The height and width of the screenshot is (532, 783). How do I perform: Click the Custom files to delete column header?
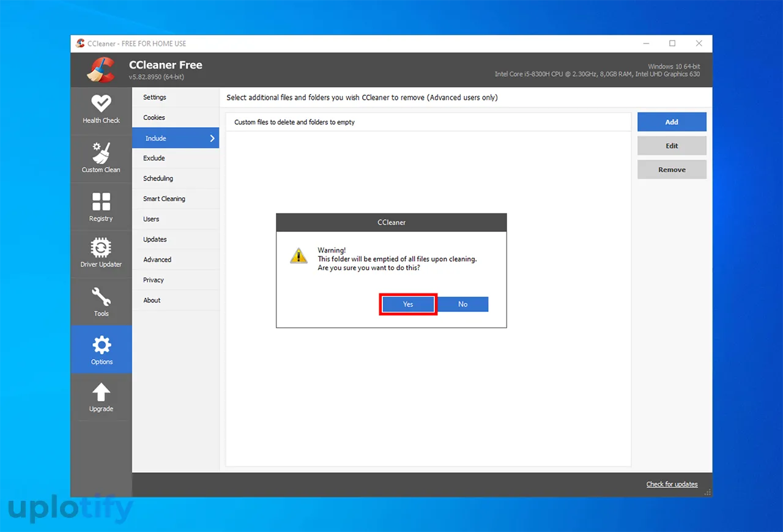pyautogui.click(x=428, y=122)
